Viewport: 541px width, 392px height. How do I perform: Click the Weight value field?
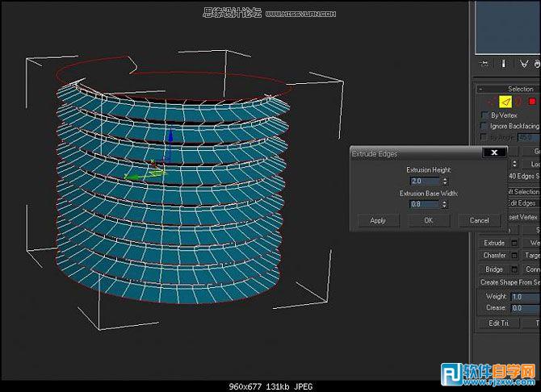[526, 297]
